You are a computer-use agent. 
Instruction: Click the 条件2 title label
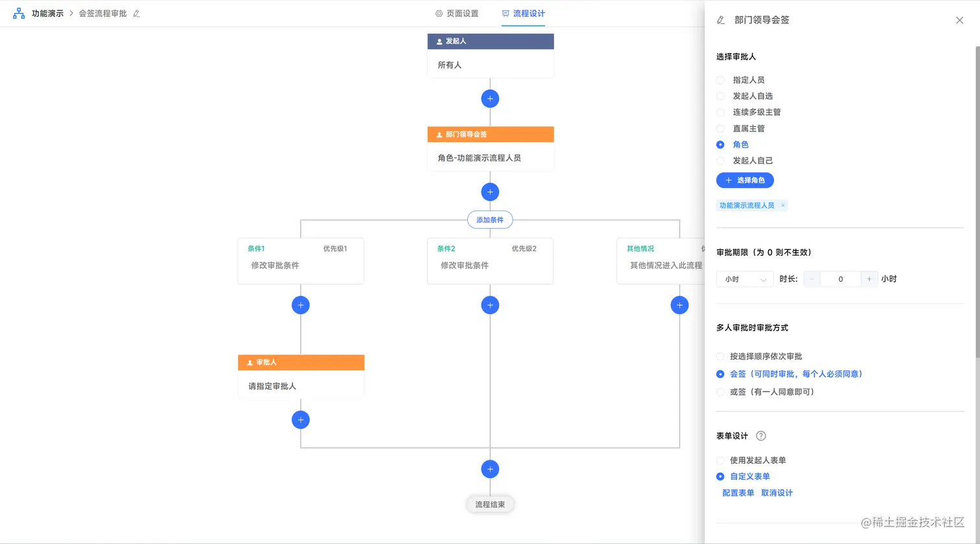[446, 249]
